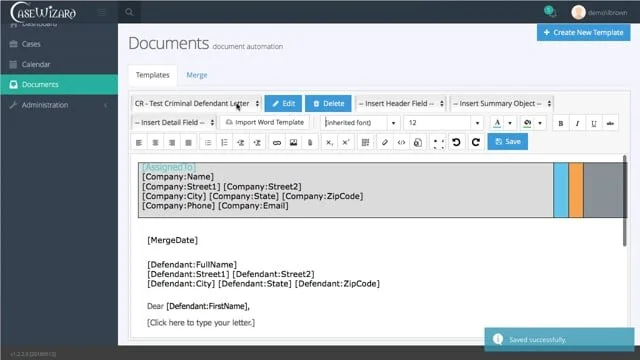This screenshot has width=640, height=360.
Task: Open the notifications icon near user name
Action: pos(550,11)
